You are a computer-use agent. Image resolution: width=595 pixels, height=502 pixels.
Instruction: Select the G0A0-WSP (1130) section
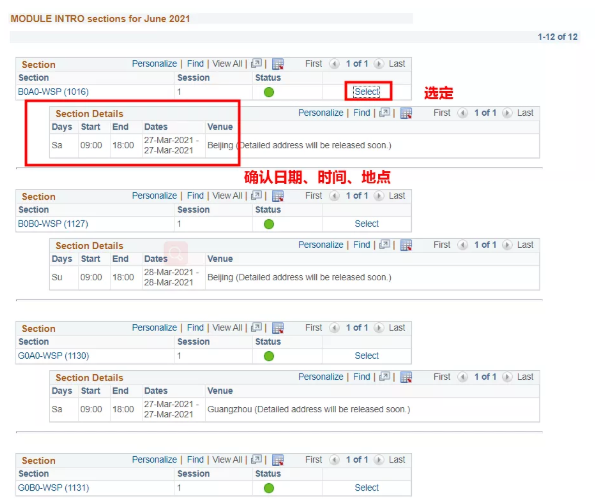point(367,356)
